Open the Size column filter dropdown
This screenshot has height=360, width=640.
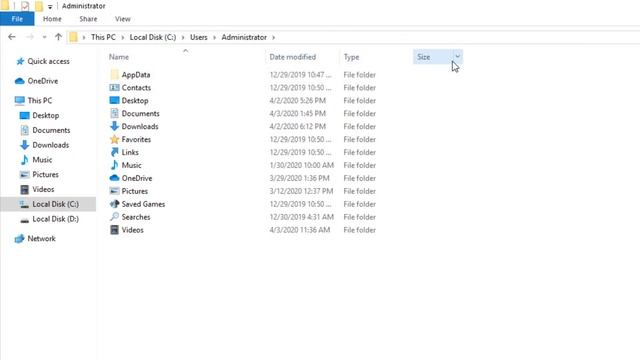click(458, 57)
